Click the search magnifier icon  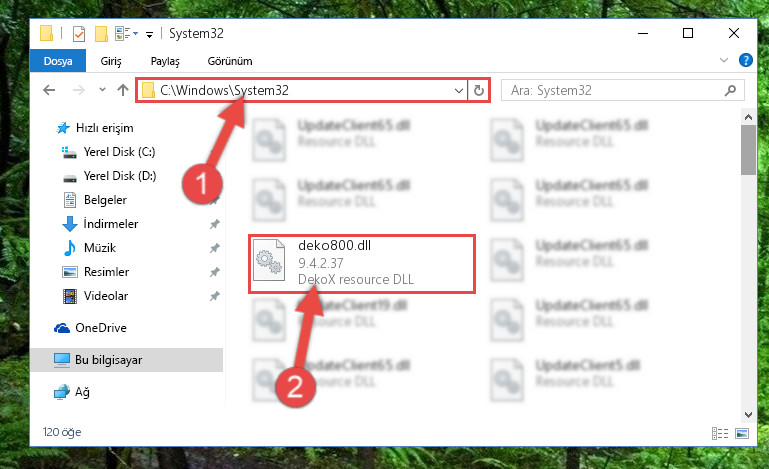pyautogui.click(x=730, y=90)
